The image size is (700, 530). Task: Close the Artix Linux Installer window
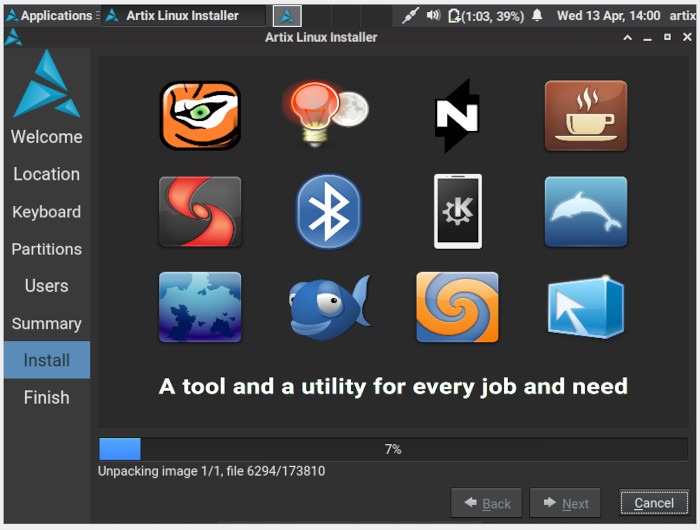(688, 37)
